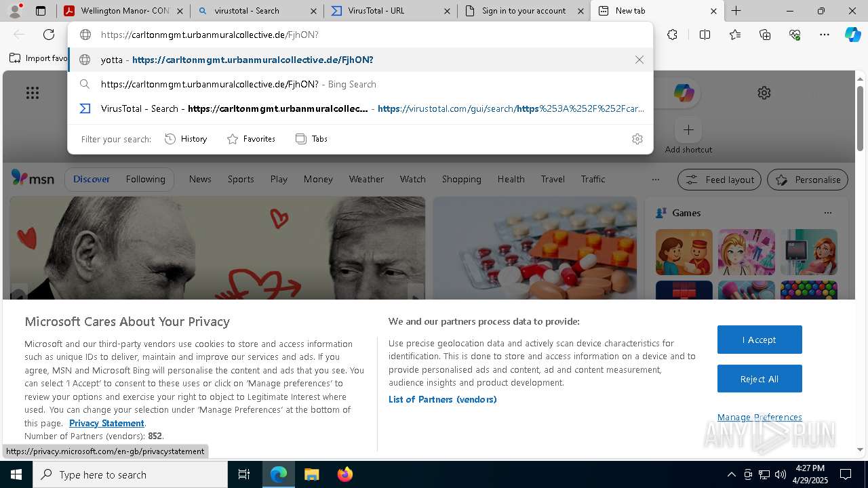Click I Accept on the privacy banner
This screenshot has width=868, height=488.
pos(759,340)
